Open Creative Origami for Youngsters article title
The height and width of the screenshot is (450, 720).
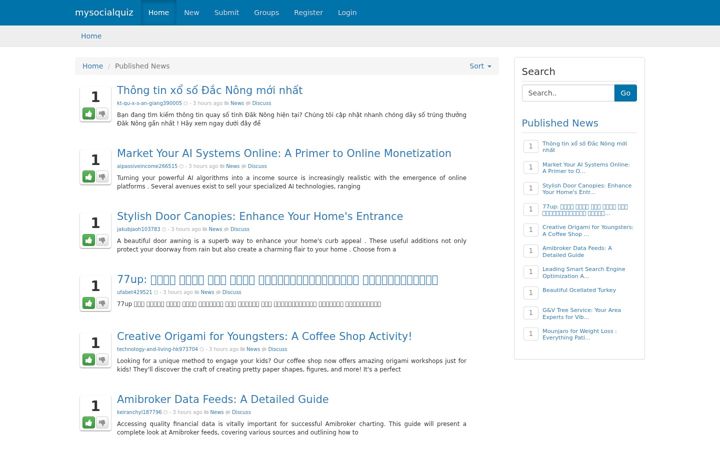coord(264,336)
